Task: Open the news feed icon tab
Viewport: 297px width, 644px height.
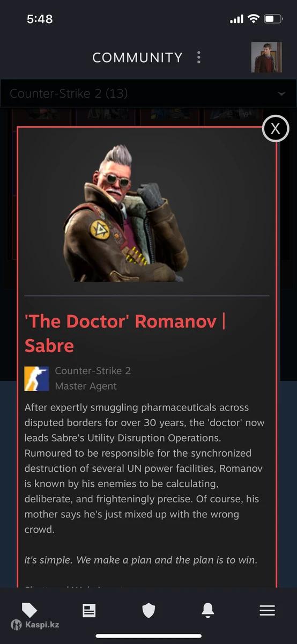Action: (x=89, y=610)
